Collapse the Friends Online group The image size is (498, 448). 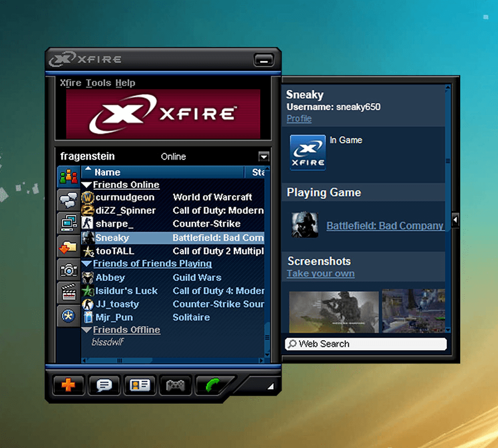click(87, 185)
